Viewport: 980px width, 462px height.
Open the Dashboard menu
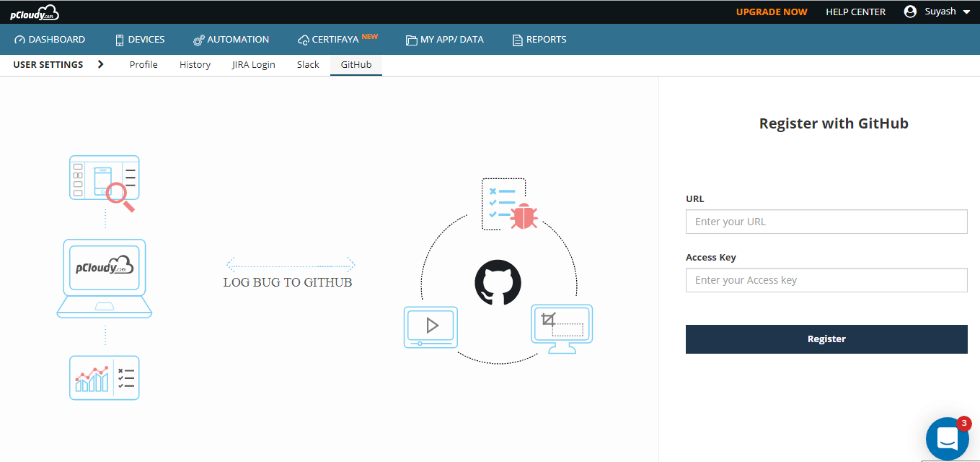(x=50, y=40)
